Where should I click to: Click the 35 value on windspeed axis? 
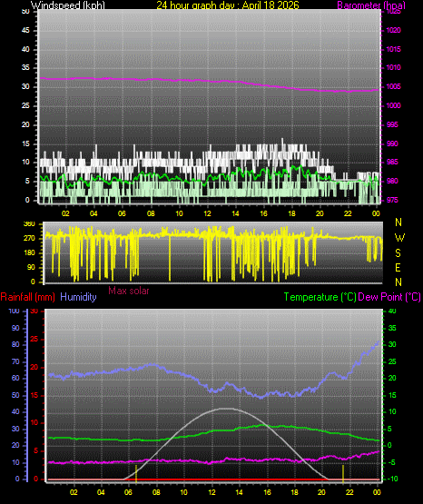25,67
